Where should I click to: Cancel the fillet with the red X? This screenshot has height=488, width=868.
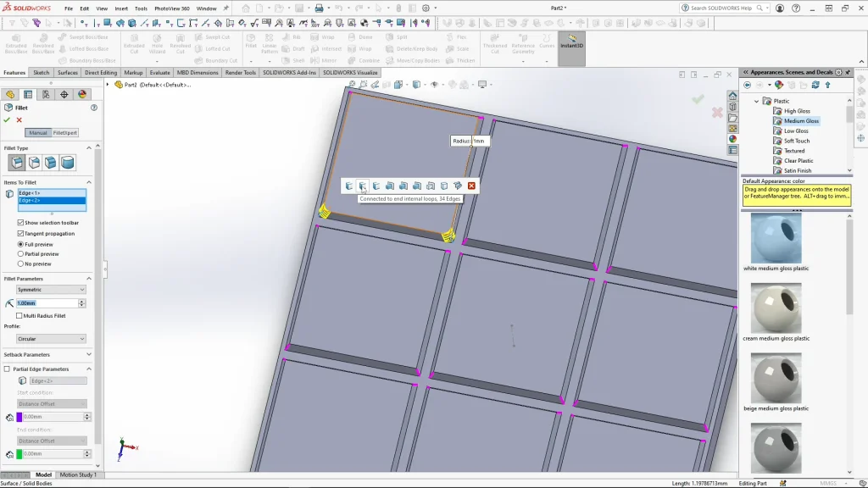[19, 120]
